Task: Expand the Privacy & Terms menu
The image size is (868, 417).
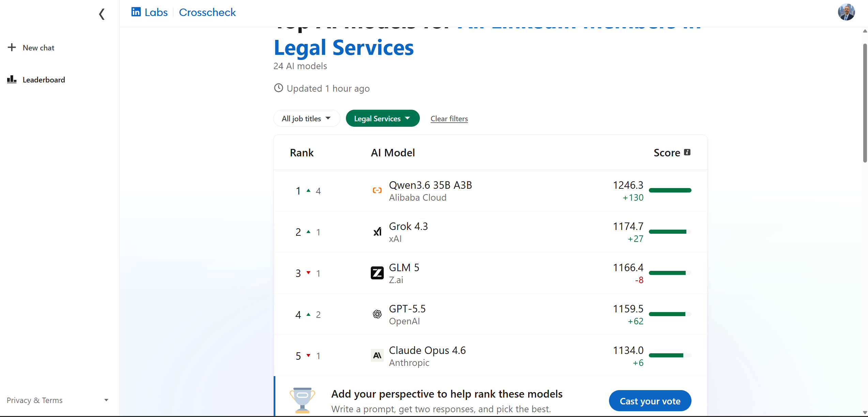Action: coord(57,400)
